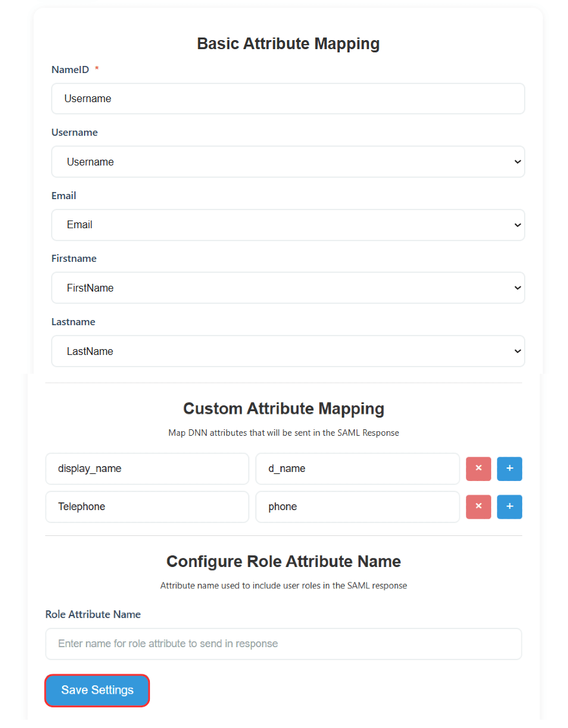Click the plus icon beside d_name field
Screen dimensions: 568x728
pos(509,469)
